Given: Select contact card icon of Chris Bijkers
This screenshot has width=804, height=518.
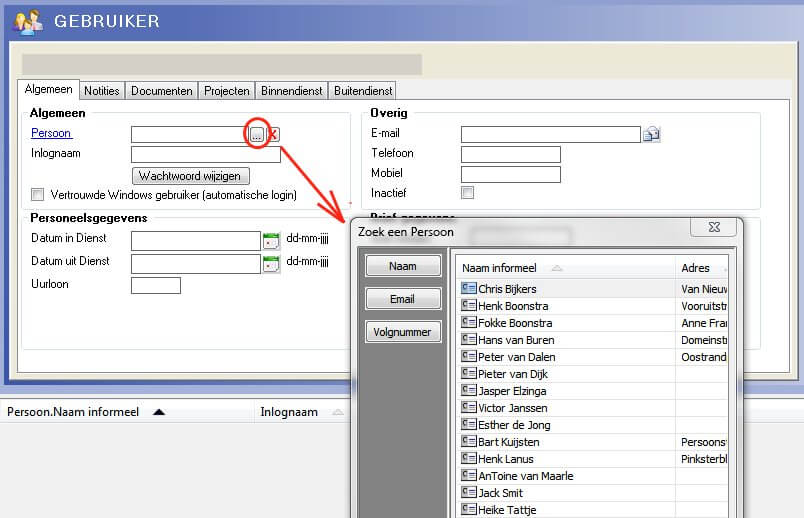Looking at the screenshot, I should (469, 288).
